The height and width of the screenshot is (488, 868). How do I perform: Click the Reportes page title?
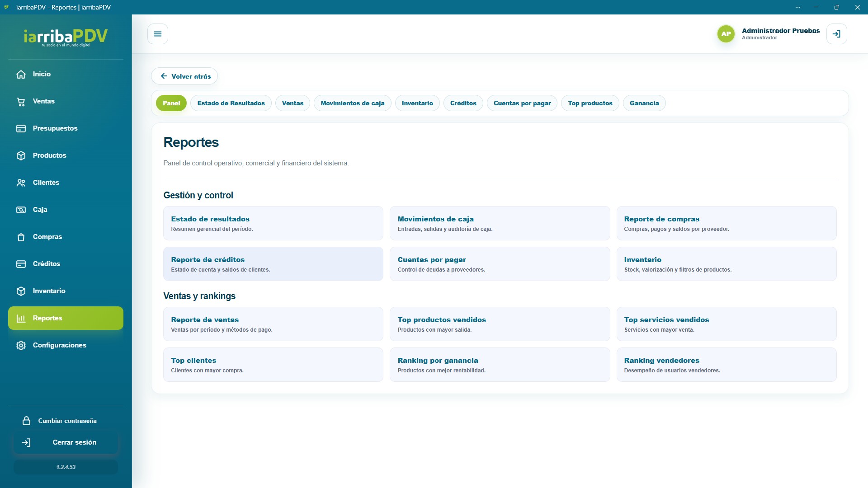coord(191,142)
